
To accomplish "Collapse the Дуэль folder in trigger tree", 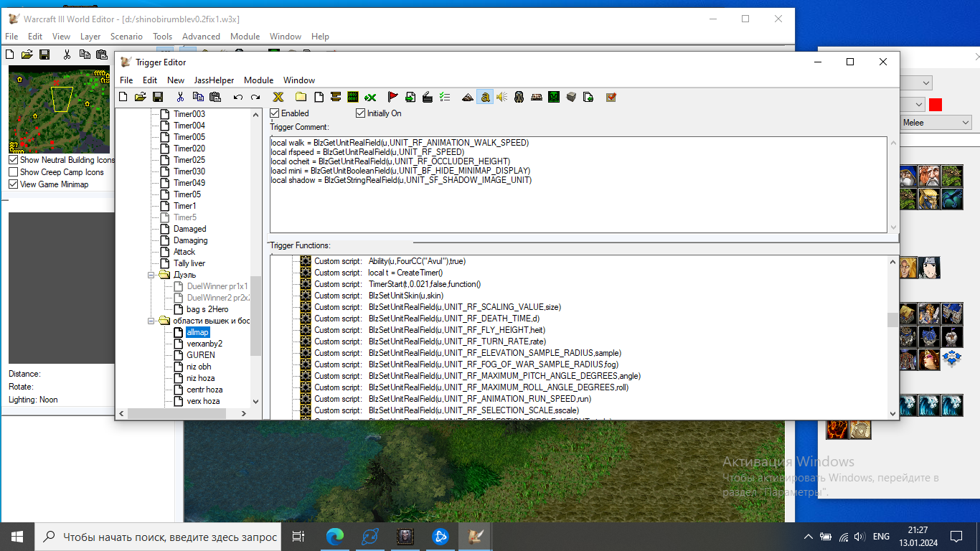I will point(151,275).
